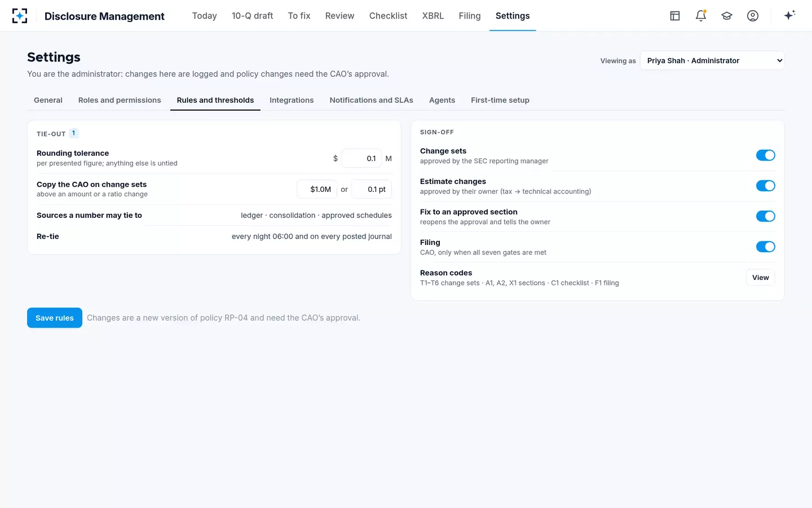Open the learning graduation-cap icon
The image size is (812, 508).
click(x=727, y=16)
